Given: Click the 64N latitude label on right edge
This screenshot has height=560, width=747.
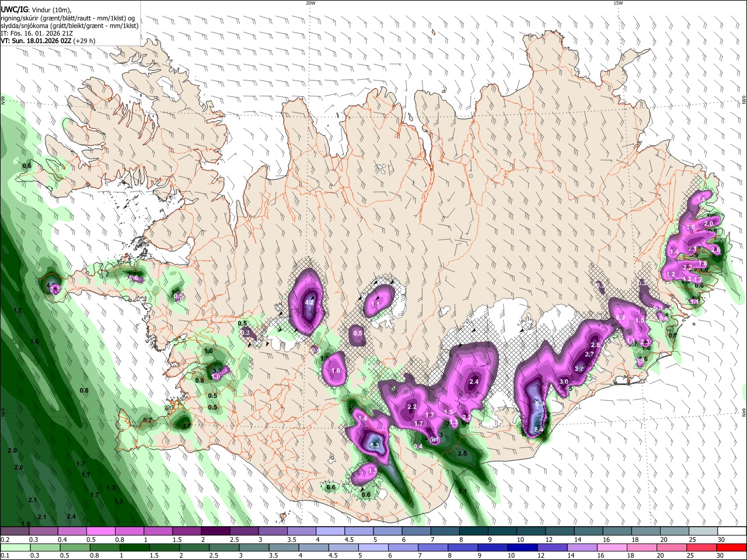Looking at the screenshot, I should click(x=744, y=412).
